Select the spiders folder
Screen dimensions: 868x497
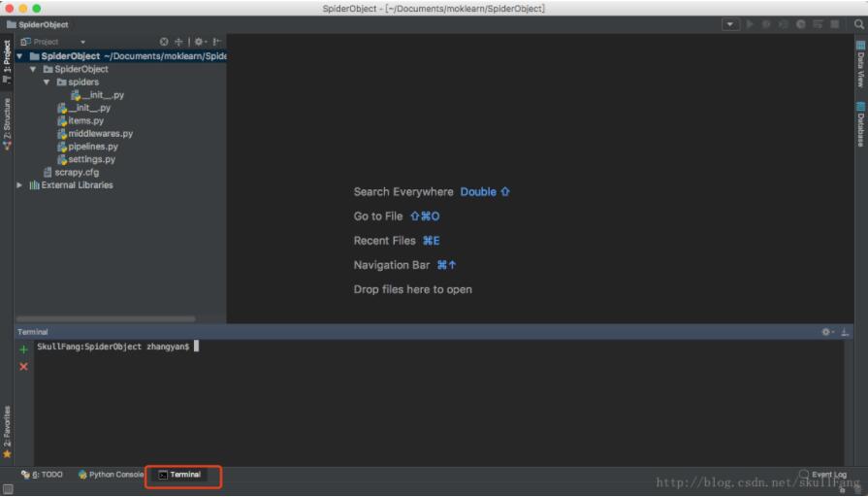coord(78,82)
